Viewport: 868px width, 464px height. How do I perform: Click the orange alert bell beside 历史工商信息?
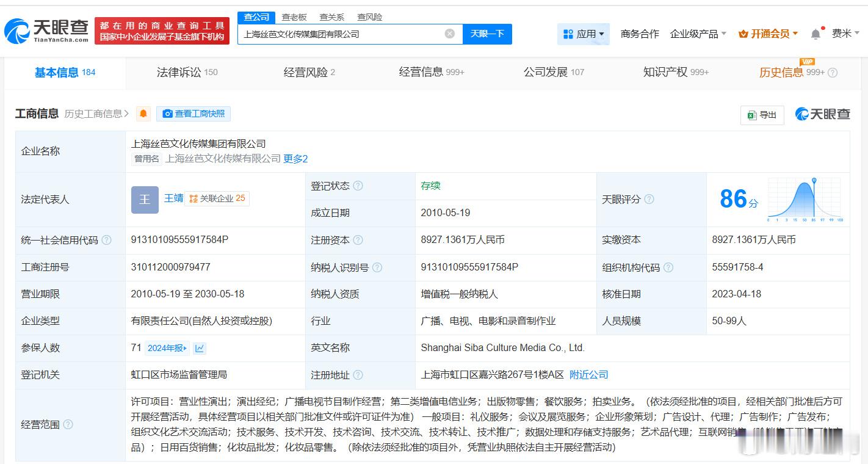(x=143, y=114)
